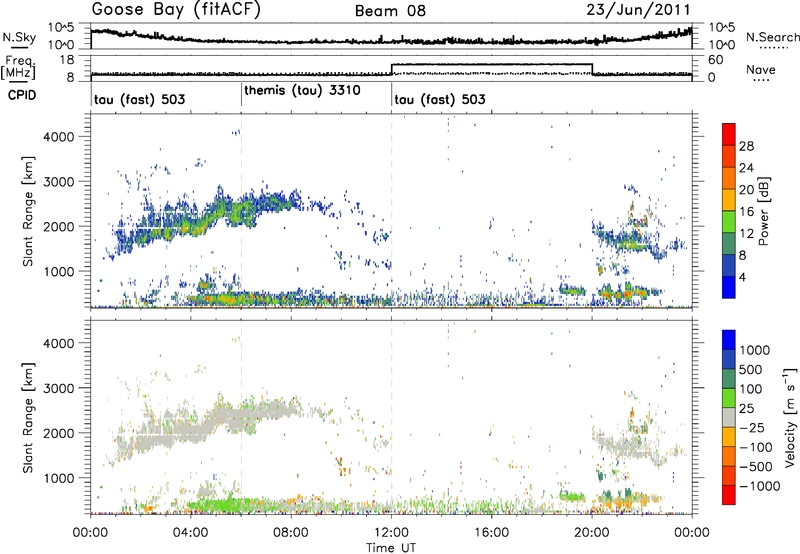Click 'tau (fast) 503' label at 12:00
The height and width of the screenshot is (554, 800).
click(440, 99)
